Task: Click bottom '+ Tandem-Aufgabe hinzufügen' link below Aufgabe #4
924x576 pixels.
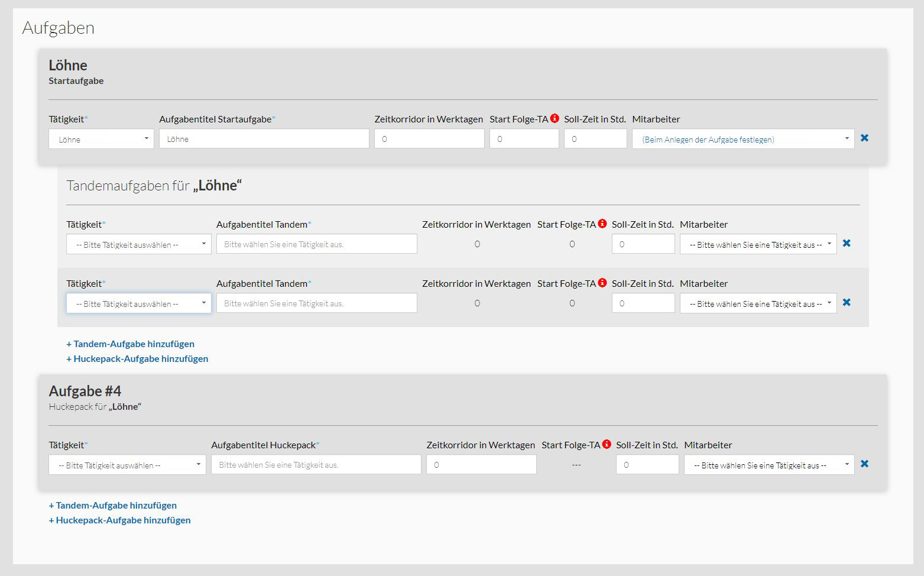Action: coord(112,505)
